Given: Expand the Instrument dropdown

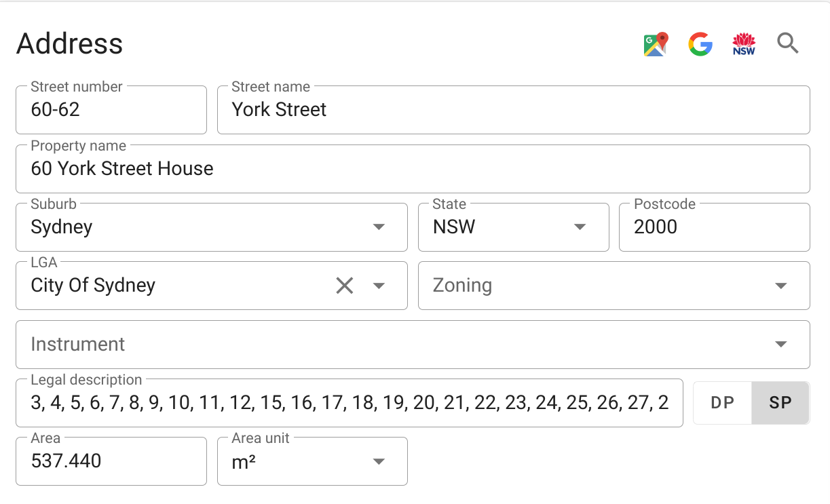Looking at the screenshot, I should (x=780, y=344).
